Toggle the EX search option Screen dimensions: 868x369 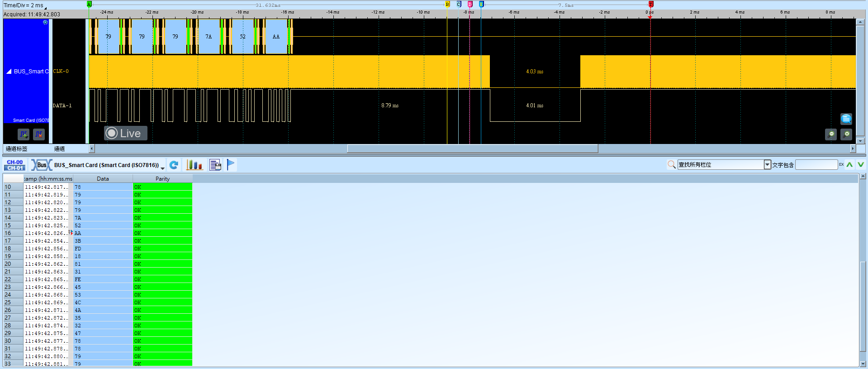(x=841, y=164)
